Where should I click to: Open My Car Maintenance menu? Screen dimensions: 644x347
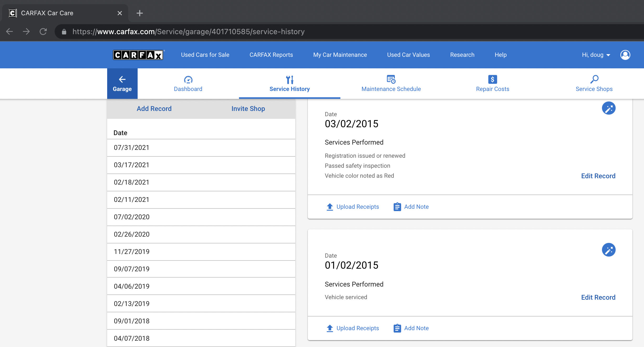point(340,55)
